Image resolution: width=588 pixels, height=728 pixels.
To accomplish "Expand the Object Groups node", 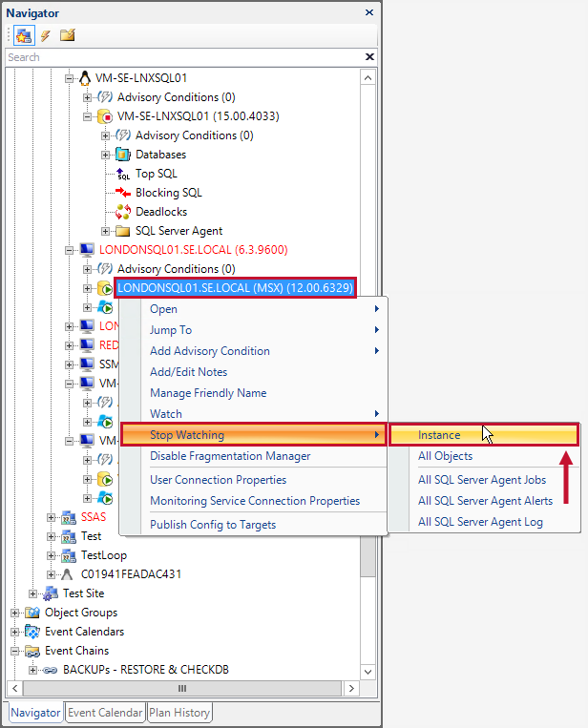I will (15, 613).
